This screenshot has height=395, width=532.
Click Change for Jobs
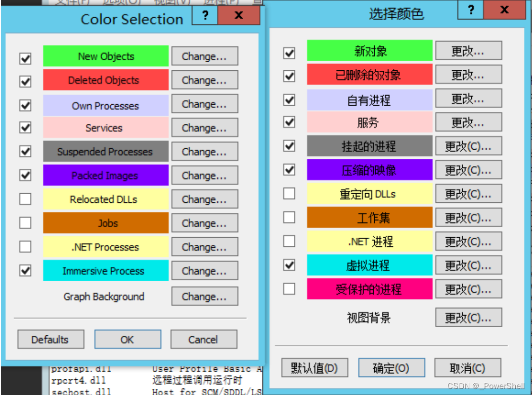tap(205, 223)
